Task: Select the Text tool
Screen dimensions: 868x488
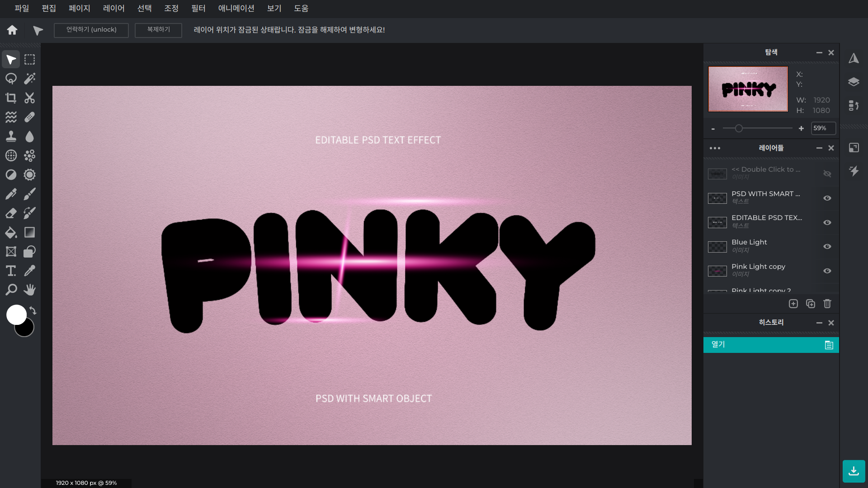Action: coord(11,271)
